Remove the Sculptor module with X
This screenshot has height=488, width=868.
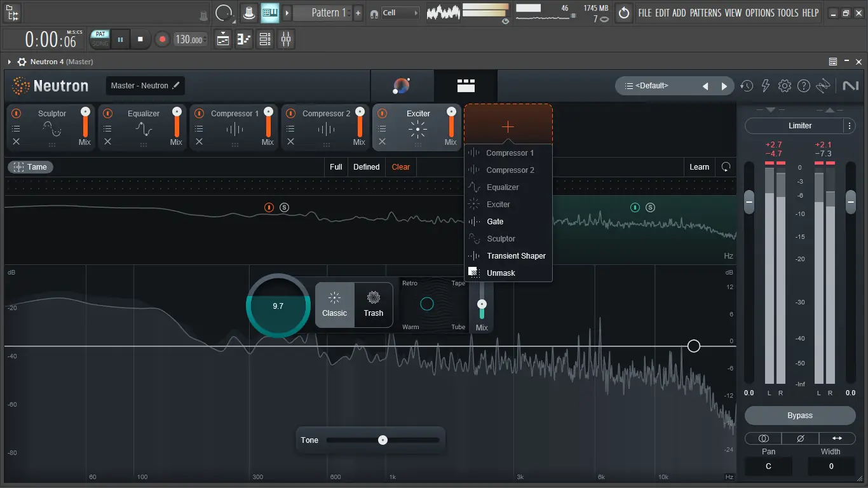pyautogui.click(x=17, y=142)
